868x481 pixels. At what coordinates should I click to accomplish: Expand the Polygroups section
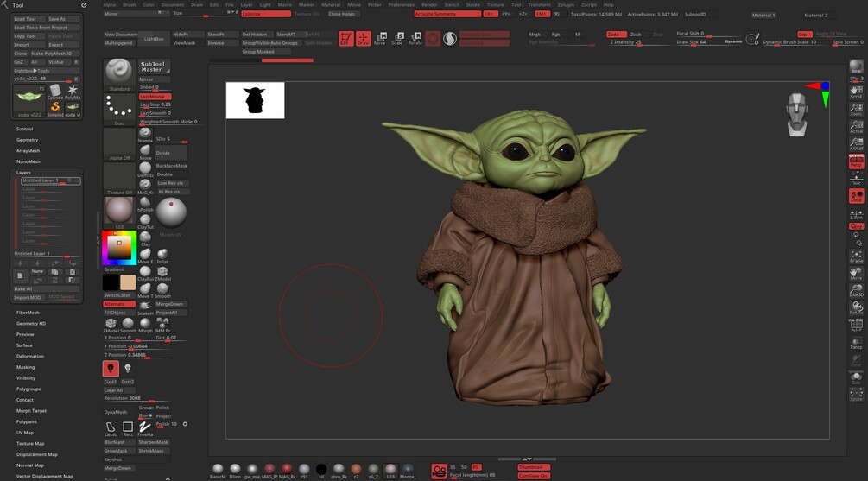(x=29, y=389)
